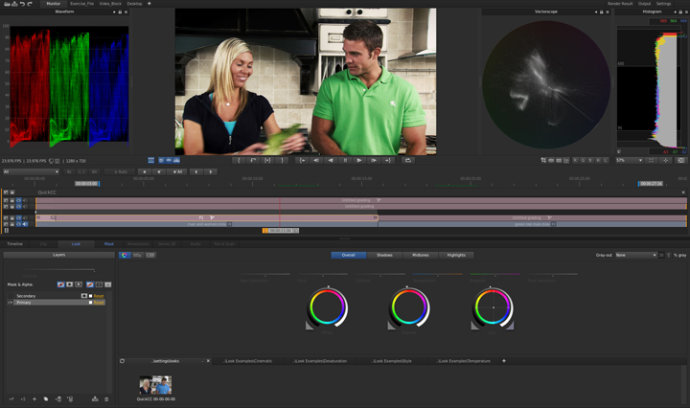The height and width of the screenshot is (408, 690).
Task: Open the Gray-out dropdown set to None
Action: pos(636,255)
